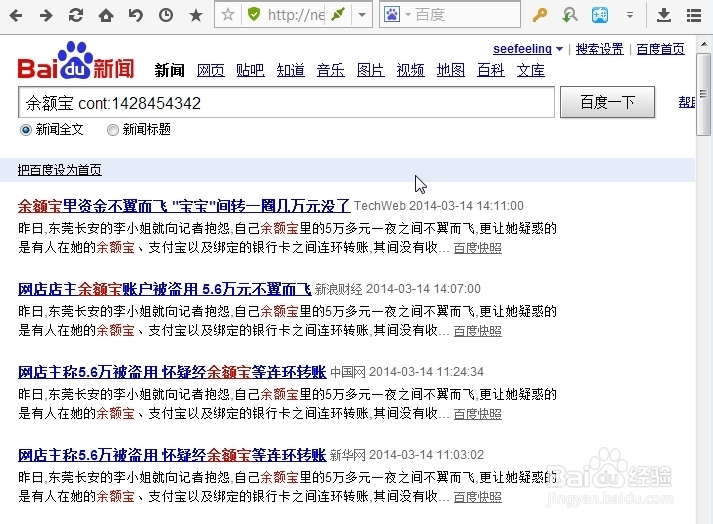Switch to the 百科 tab
The height and width of the screenshot is (524, 713).
(x=491, y=71)
